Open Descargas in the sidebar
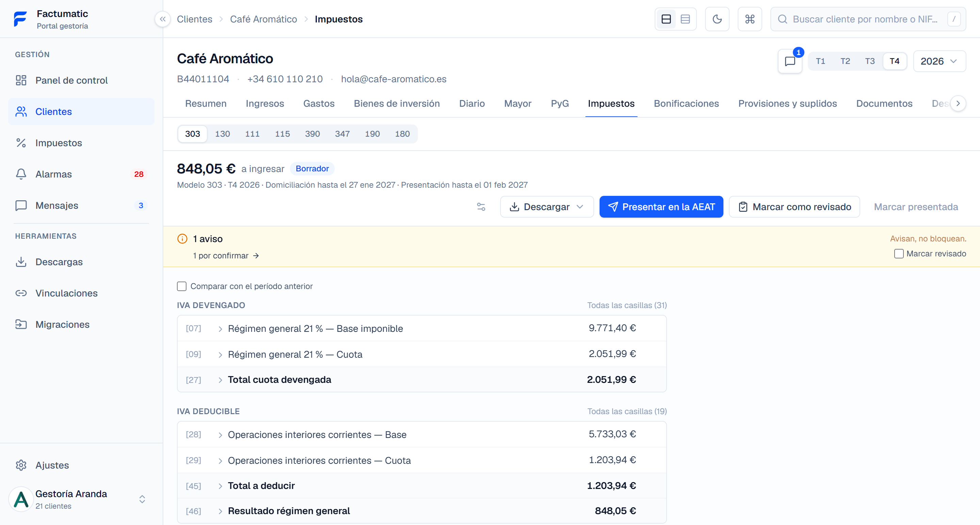The height and width of the screenshot is (525, 980). tap(81, 262)
